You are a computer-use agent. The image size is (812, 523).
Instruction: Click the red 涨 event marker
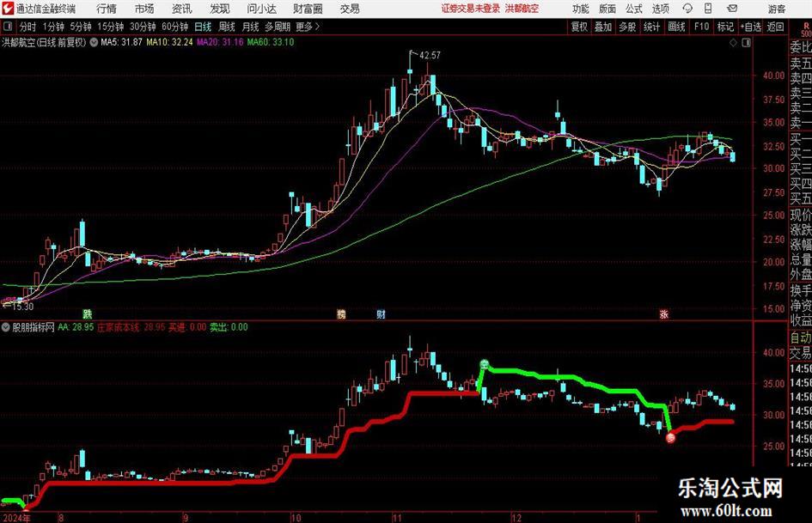coord(664,313)
